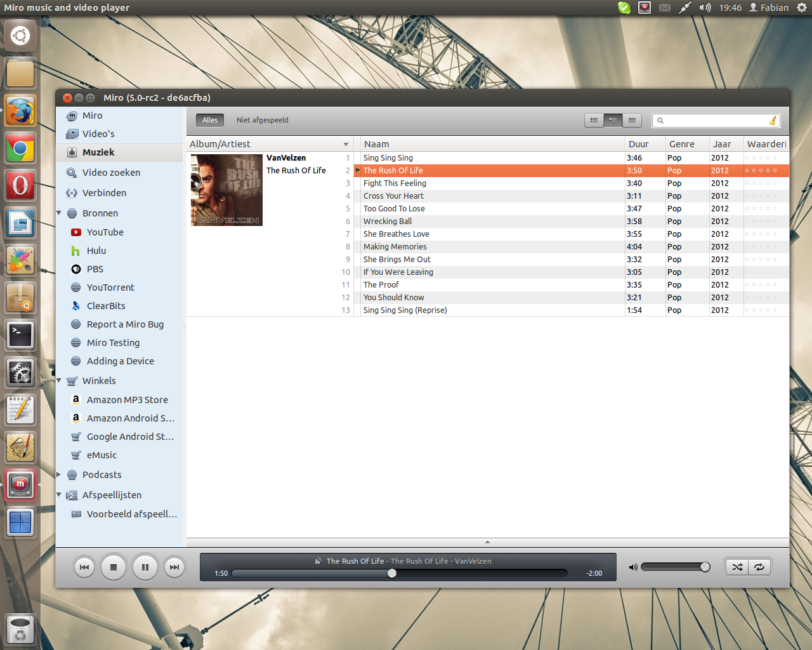This screenshot has width=812, height=650.
Task: Select the Alles filter
Action: point(210,120)
